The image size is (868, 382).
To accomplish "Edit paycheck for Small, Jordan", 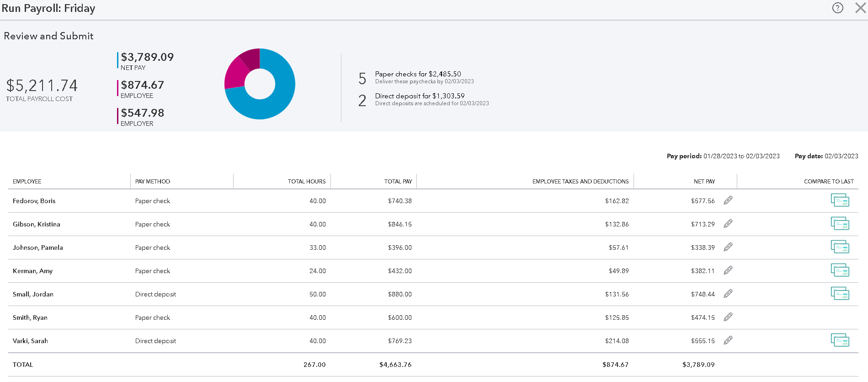I will pyautogui.click(x=728, y=294).
